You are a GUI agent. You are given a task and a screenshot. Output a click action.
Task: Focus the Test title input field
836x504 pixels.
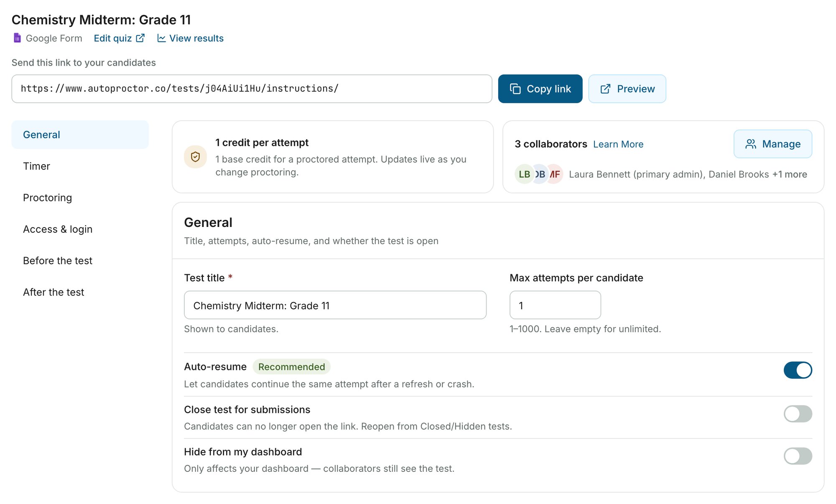pos(335,305)
